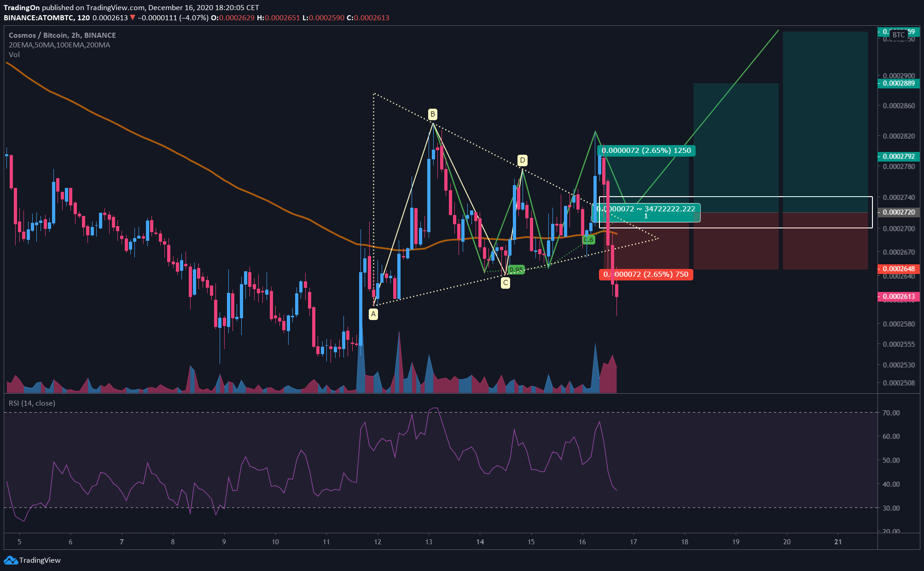
Task: Select the 0.0002530 price axis tick
Action: [x=899, y=365]
